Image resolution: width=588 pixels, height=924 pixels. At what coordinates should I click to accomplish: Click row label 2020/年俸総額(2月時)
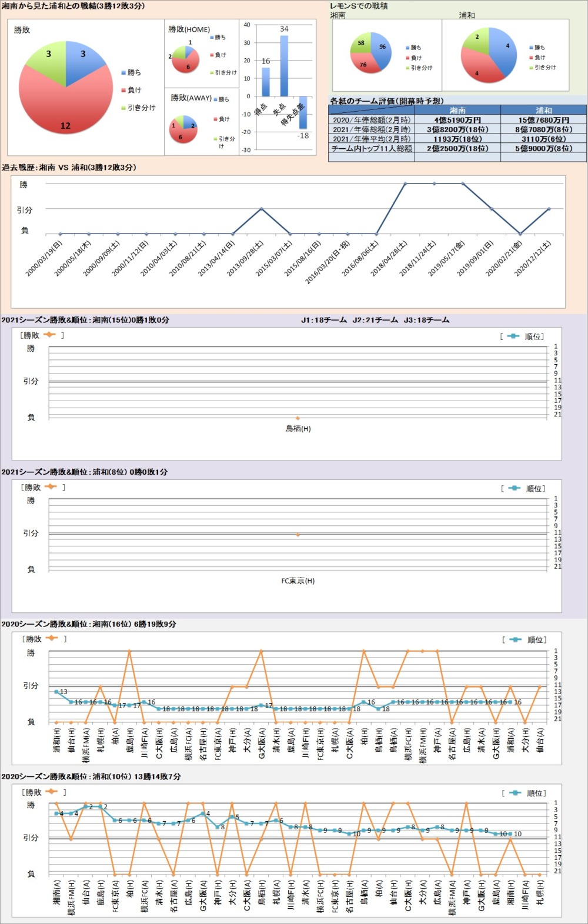(372, 120)
